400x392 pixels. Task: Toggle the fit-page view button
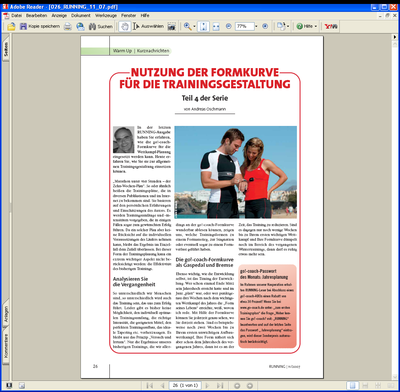coord(203,27)
